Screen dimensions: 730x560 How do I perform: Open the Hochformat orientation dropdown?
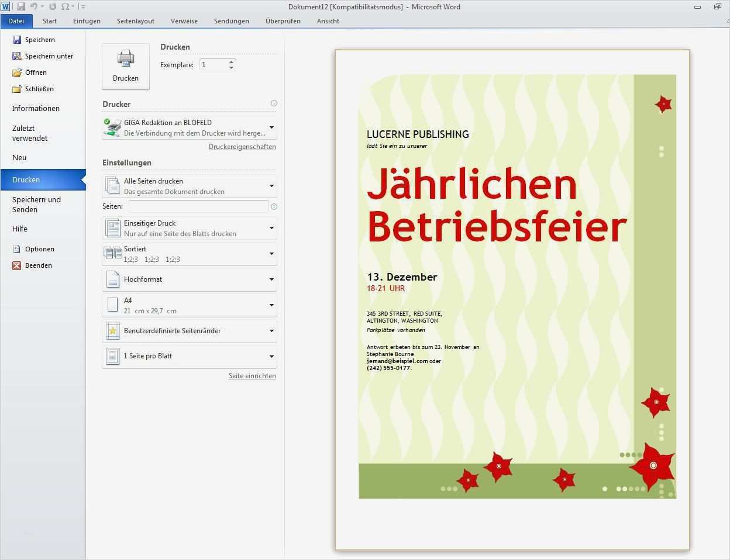click(x=271, y=279)
